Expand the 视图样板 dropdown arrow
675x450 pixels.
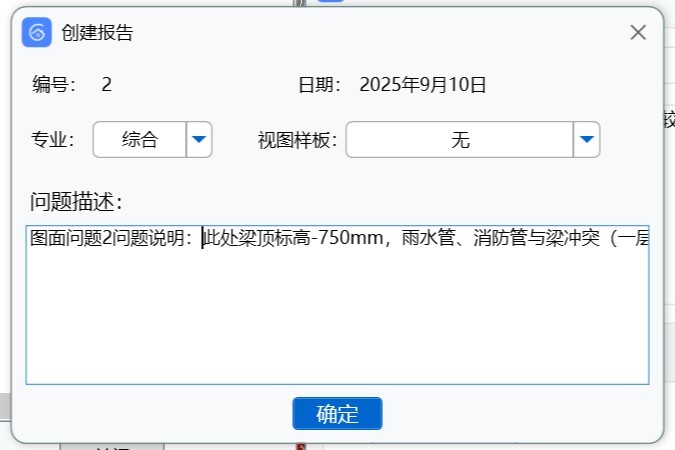(586, 140)
